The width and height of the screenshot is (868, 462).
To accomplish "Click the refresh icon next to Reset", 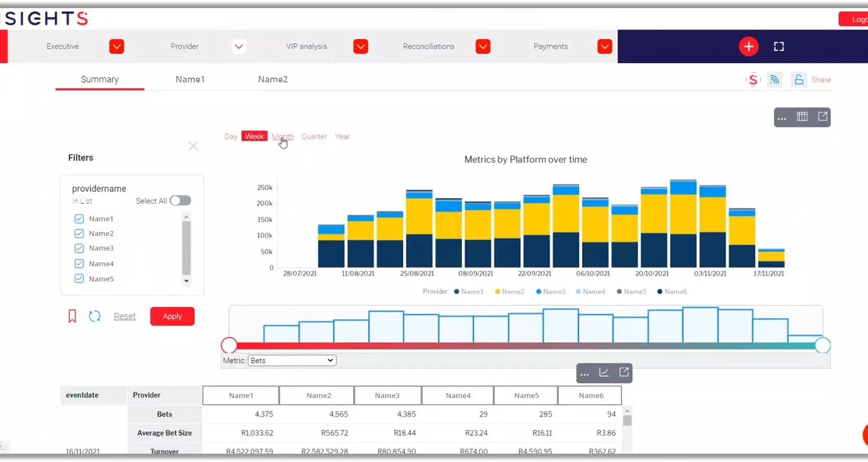I will [x=94, y=316].
